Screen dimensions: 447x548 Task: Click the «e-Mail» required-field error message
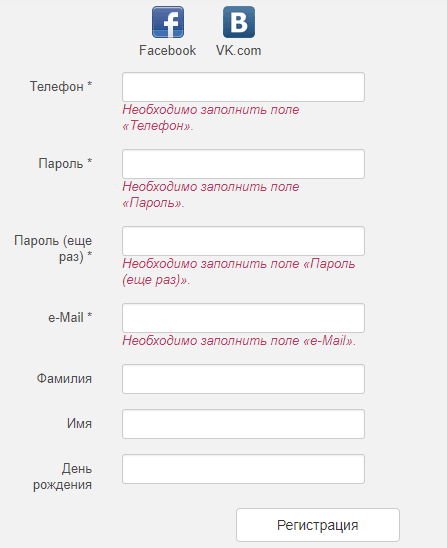(x=239, y=340)
